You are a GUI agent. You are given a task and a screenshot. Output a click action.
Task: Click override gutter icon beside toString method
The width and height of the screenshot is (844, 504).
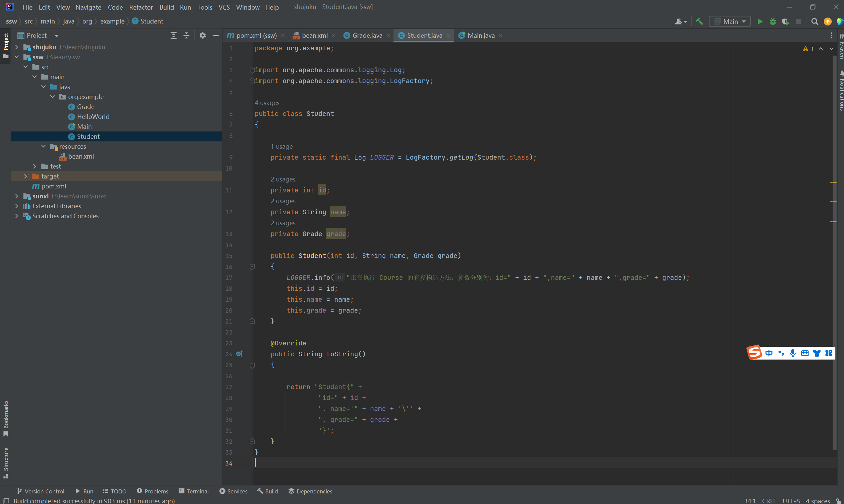[239, 354]
